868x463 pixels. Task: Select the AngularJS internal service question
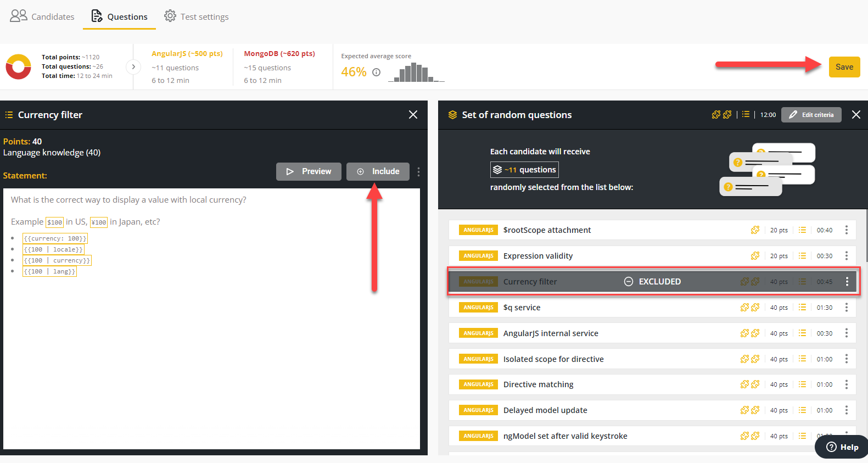coord(551,333)
